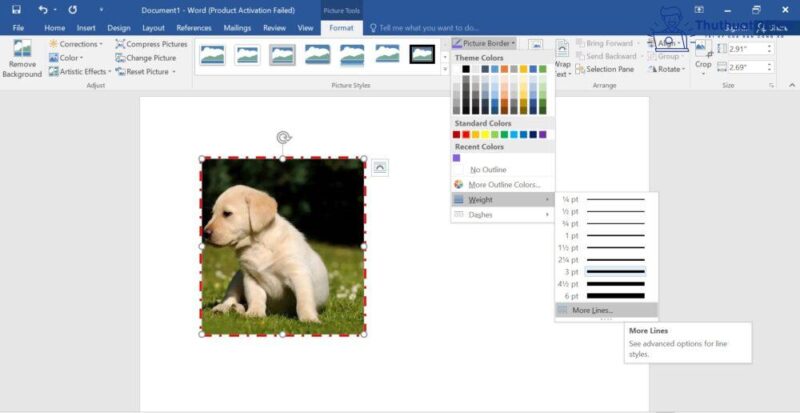Switch to References tab
The height and width of the screenshot is (413, 800).
[194, 28]
